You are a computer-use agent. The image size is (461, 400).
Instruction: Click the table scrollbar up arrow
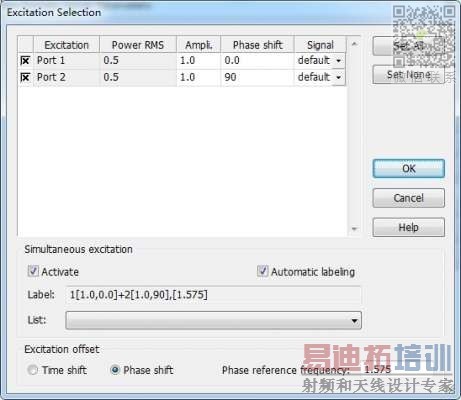pyautogui.click(x=354, y=44)
